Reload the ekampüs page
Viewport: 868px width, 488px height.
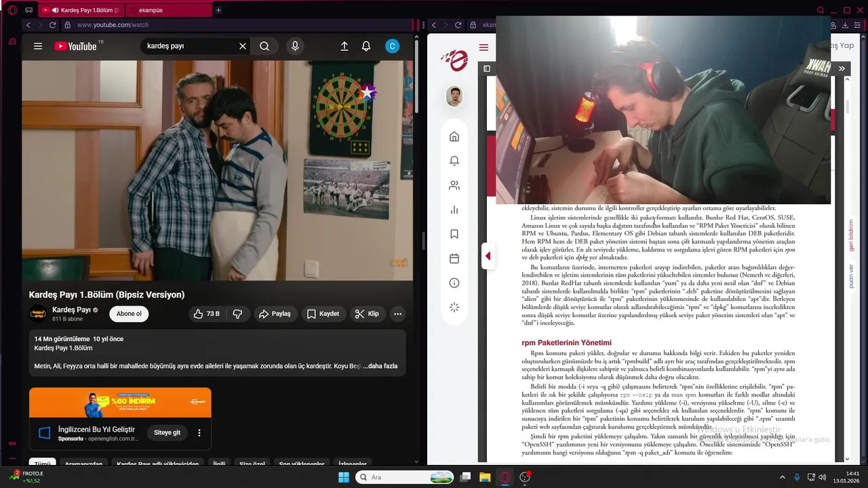tap(458, 25)
